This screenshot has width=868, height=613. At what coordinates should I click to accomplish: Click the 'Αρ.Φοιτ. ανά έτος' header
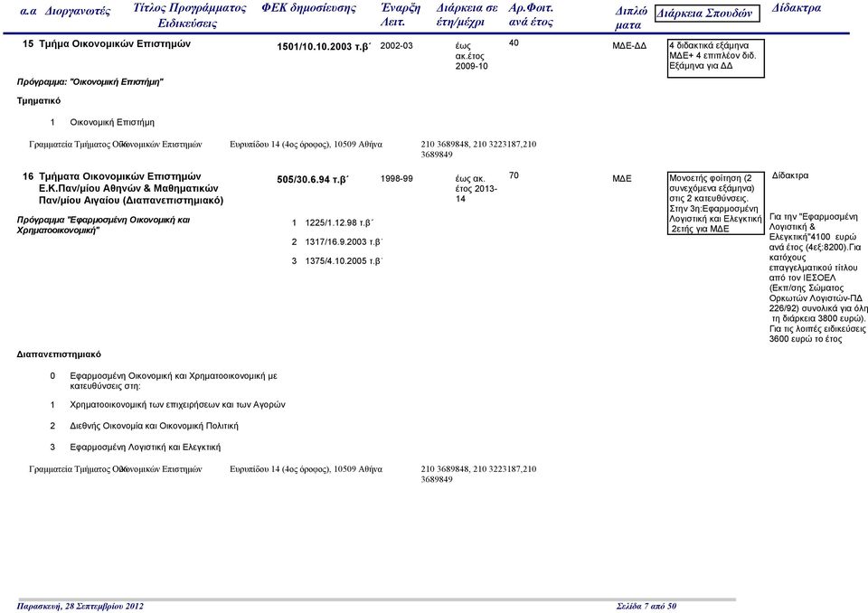[531, 15]
